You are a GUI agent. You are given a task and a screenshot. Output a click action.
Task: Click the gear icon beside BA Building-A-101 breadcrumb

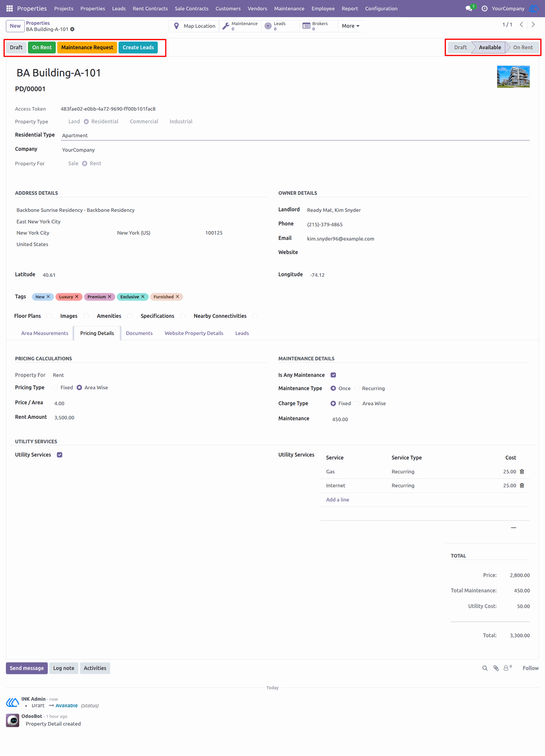(x=72, y=29)
